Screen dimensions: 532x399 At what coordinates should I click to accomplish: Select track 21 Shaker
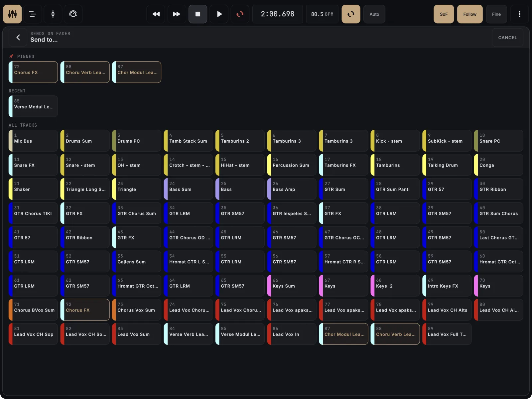[33, 189]
